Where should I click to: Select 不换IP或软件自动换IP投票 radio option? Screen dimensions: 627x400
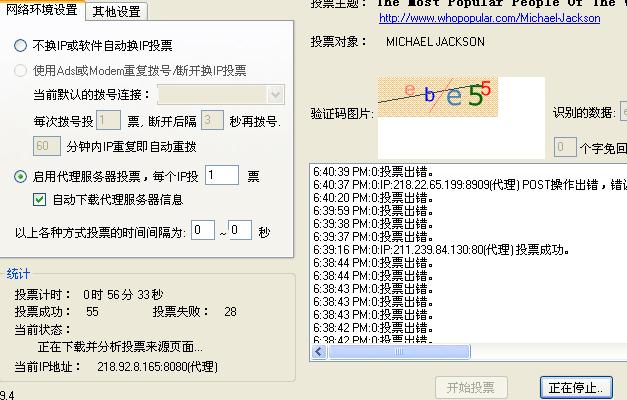(21, 46)
